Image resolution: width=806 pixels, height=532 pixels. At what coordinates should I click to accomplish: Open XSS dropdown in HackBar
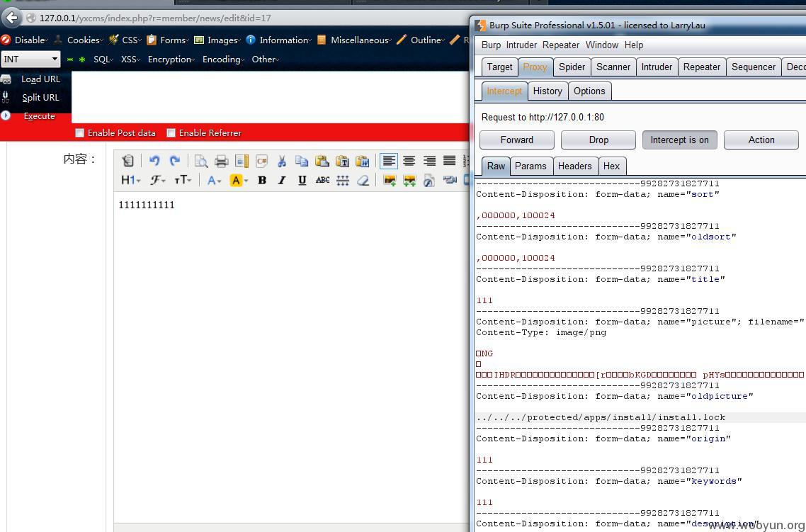pyautogui.click(x=130, y=60)
